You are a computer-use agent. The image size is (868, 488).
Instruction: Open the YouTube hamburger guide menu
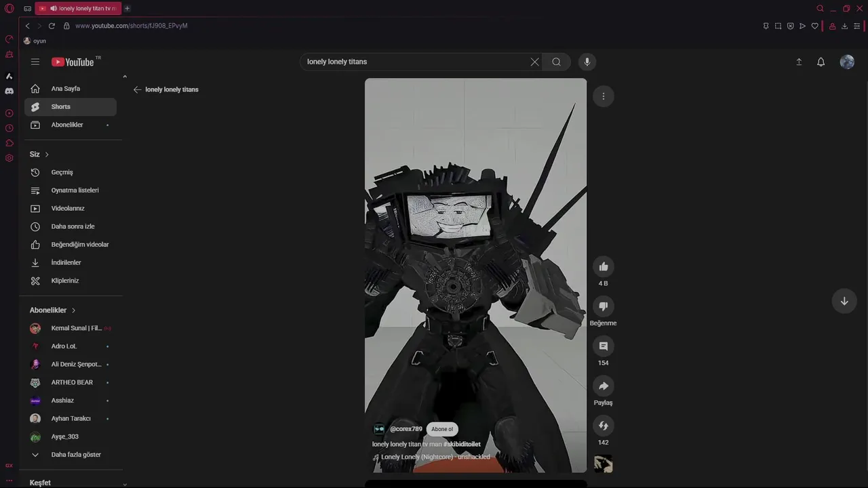click(x=35, y=62)
